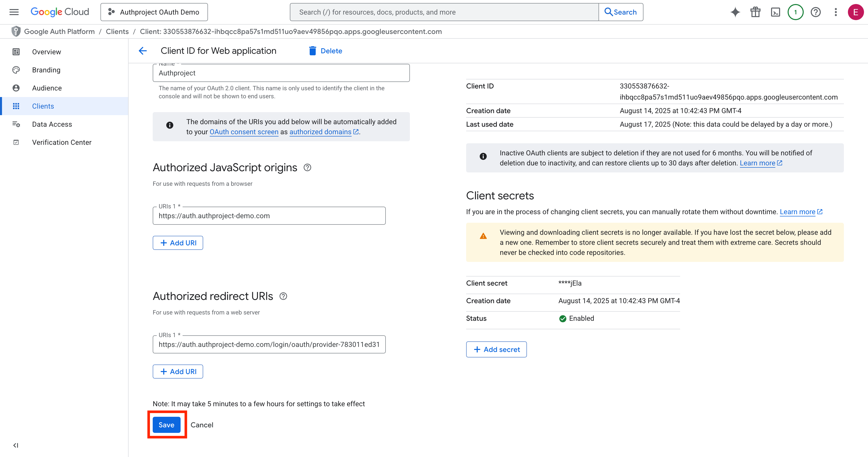Screen dimensions: 868x457
Task: Open the three-dot settings menu
Action: (836, 12)
